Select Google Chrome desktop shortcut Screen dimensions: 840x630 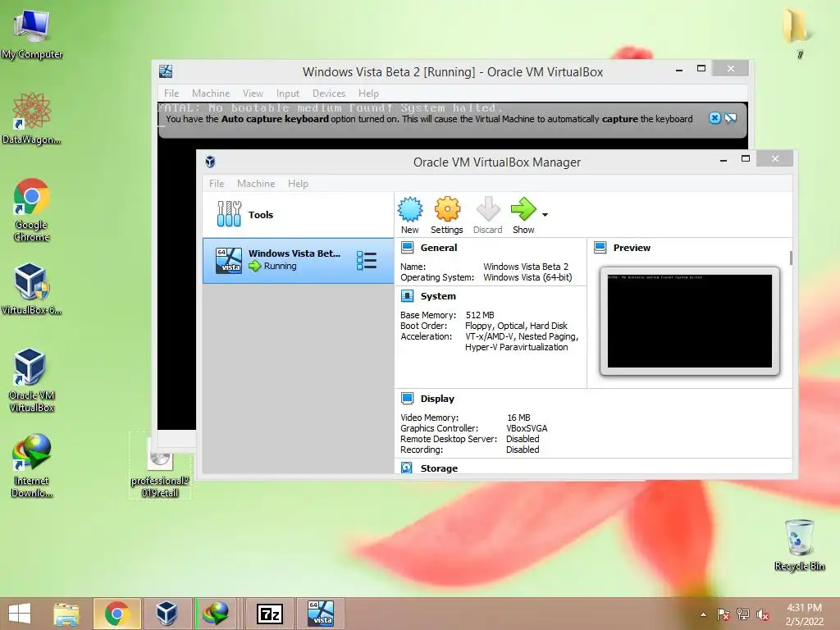pyautogui.click(x=32, y=210)
